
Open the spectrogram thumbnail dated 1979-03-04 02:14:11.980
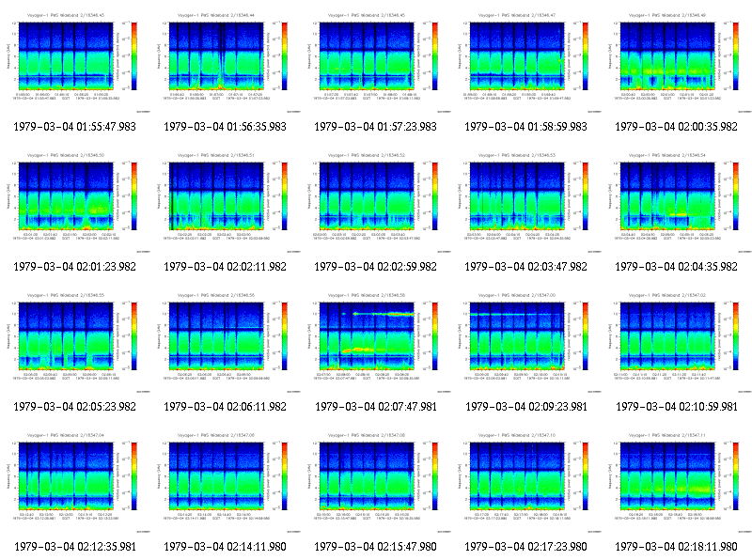(226, 482)
